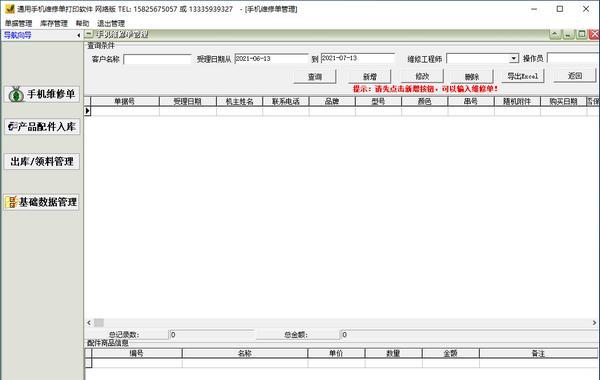Focus the 客户名称 input field
Image resolution: width=600 pixels, height=380 pixels.
[157, 59]
